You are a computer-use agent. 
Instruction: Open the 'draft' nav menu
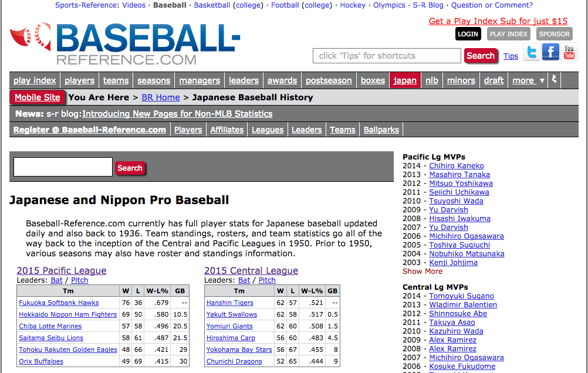coord(494,80)
